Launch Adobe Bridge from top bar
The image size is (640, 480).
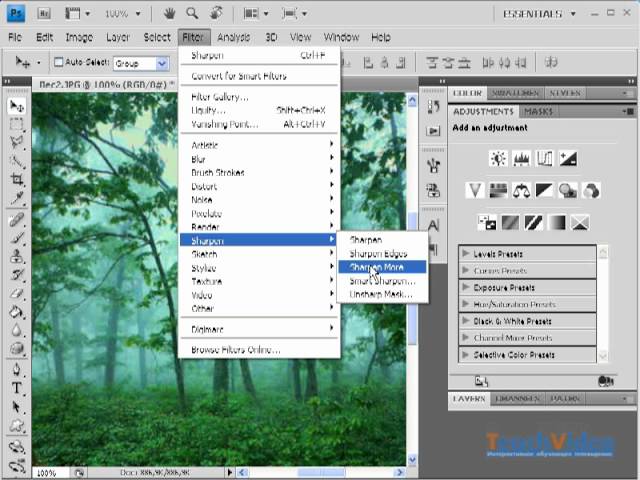pyautogui.click(x=44, y=13)
